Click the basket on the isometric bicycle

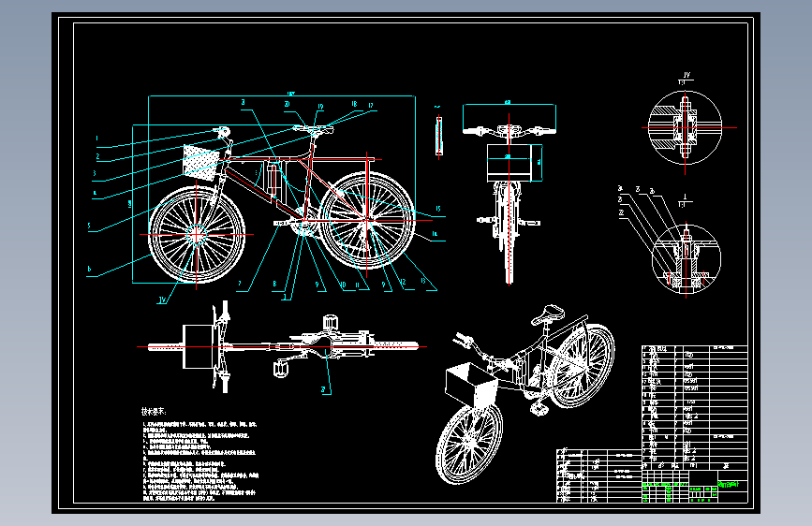point(470,385)
